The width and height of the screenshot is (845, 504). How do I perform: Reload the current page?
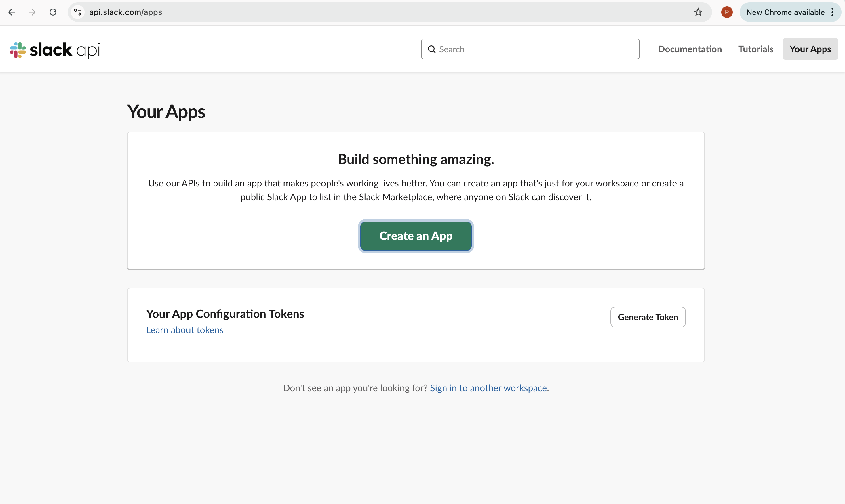[53, 12]
